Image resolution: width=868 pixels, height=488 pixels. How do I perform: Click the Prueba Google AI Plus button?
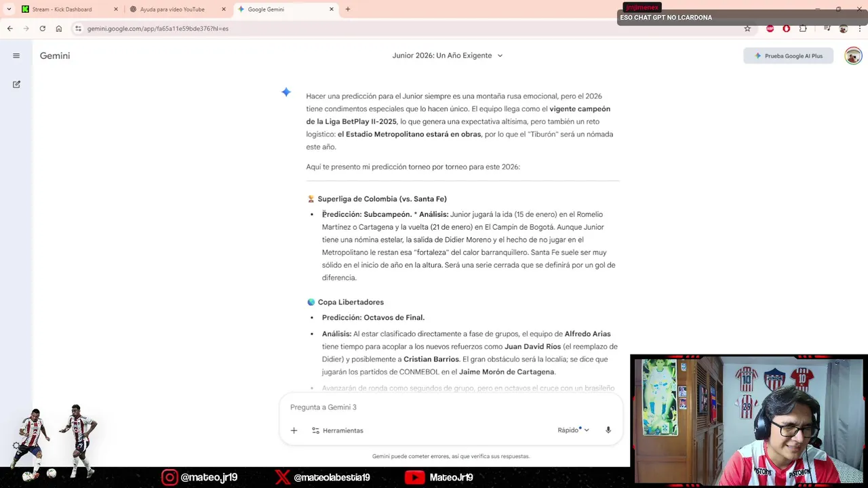pyautogui.click(x=788, y=56)
